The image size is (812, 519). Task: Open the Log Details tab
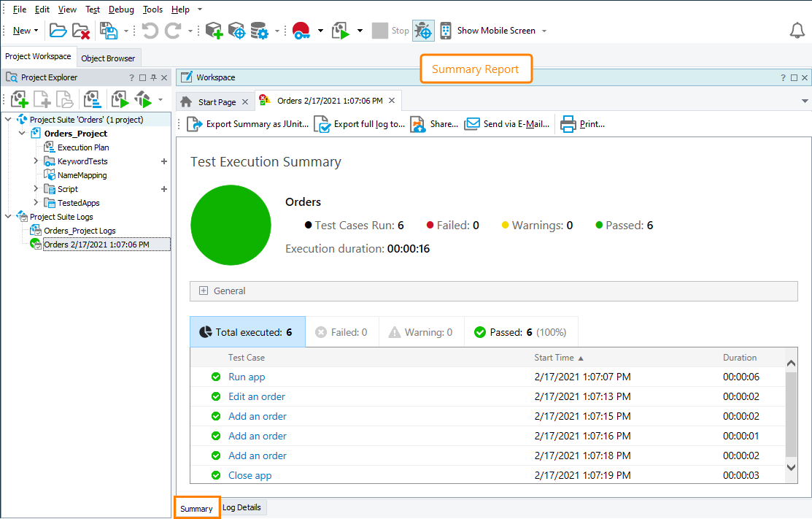[242, 507]
